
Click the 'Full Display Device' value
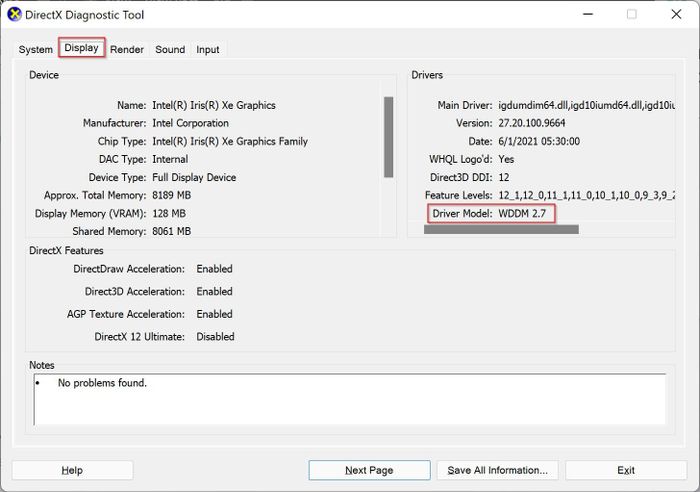click(x=194, y=178)
